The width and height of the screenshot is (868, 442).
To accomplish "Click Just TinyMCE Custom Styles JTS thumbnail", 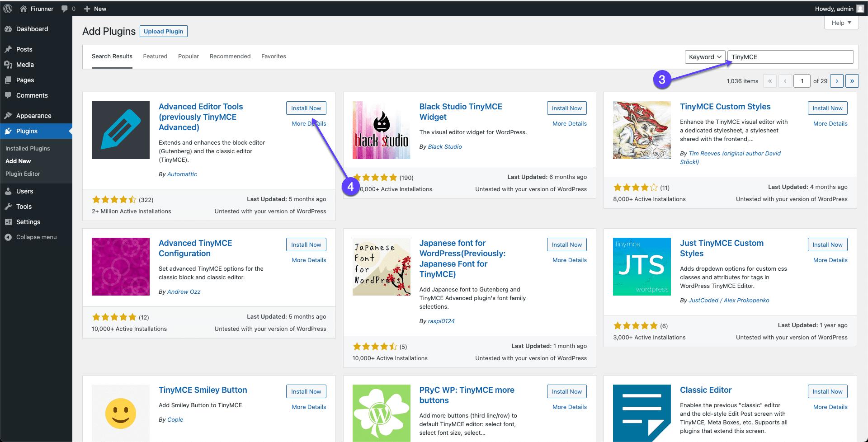I will tap(642, 267).
